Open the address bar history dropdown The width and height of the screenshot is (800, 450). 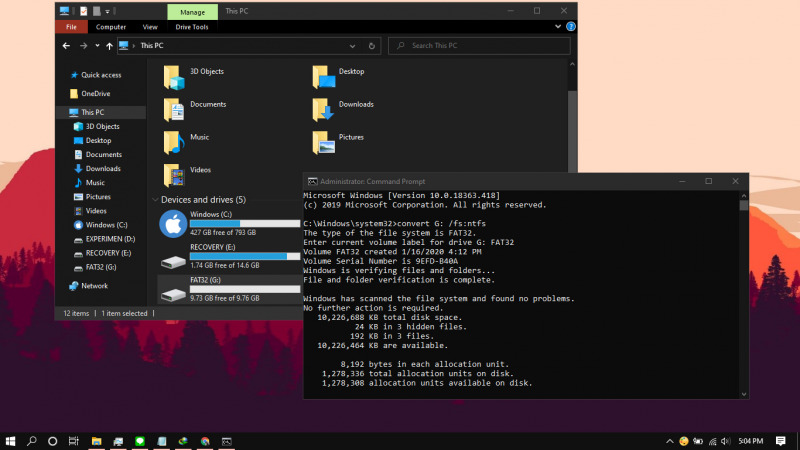tap(352, 46)
